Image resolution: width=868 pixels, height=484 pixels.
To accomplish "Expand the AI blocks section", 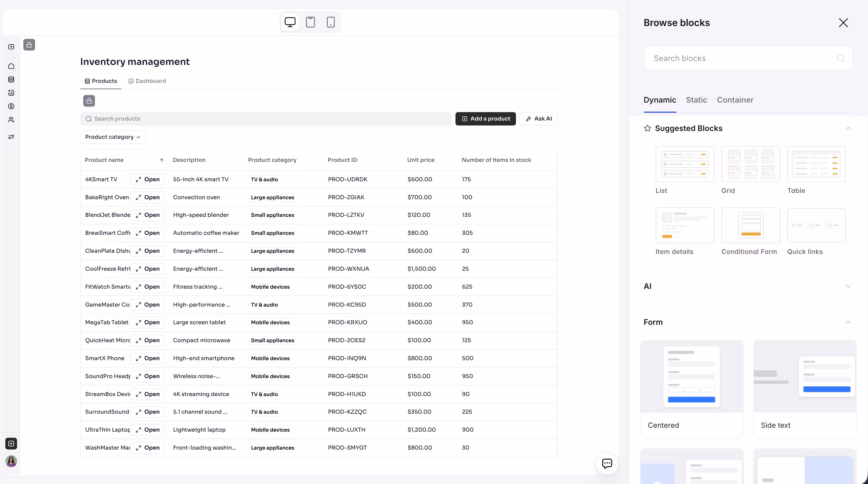I will [848, 286].
